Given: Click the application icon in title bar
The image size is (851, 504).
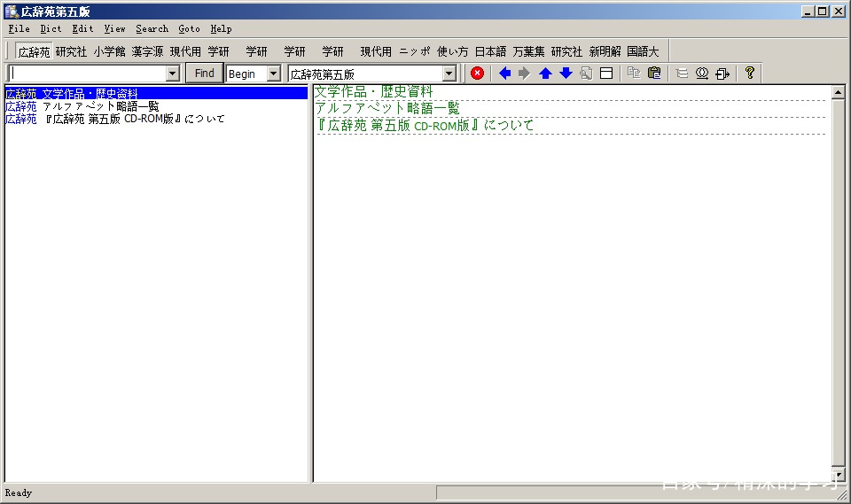Looking at the screenshot, I should [11, 11].
